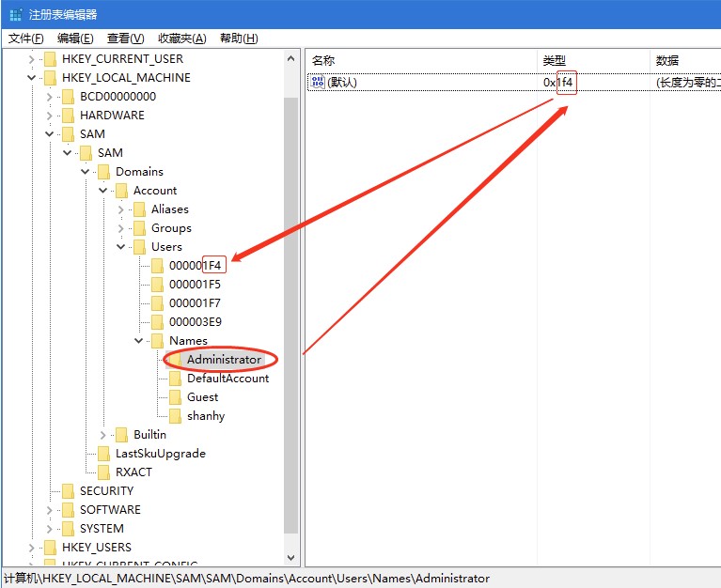Click the RXACT folder icon
721x588 pixels.
tap(104, 473)
